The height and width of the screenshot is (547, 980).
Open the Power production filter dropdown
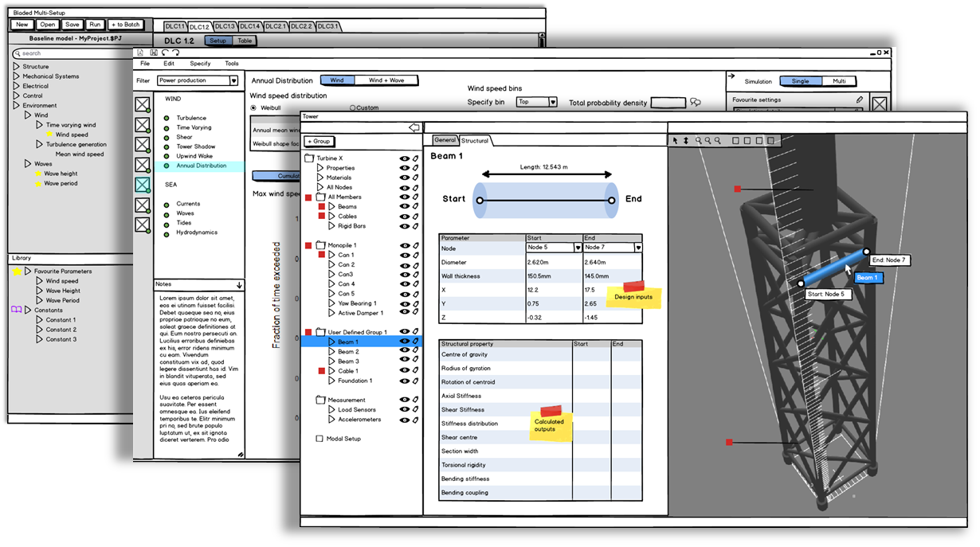pos(198,80)
